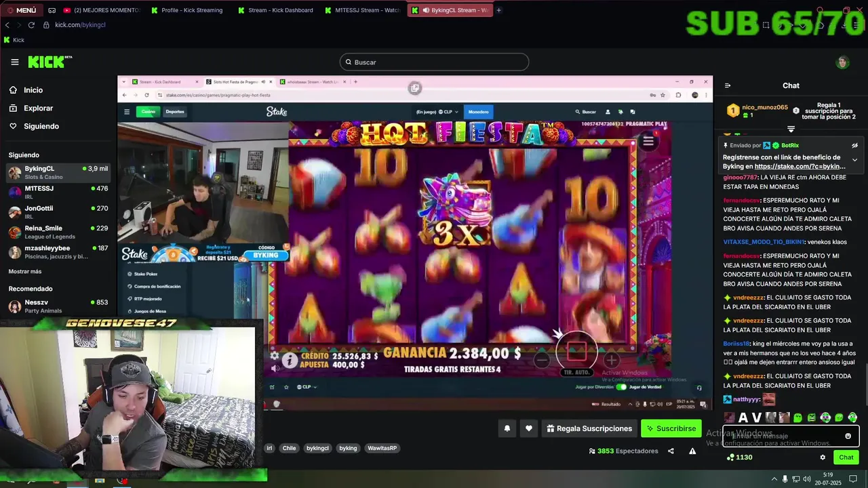868x488 pixels.
Task: Click the bykingcl tag
Action: tap(317, 448)
